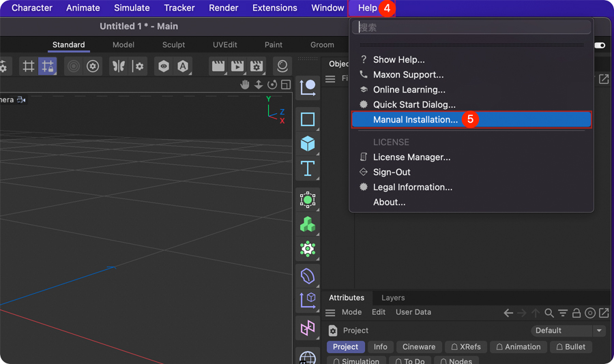Viewport: 614px width, 364px height.
Task: Click the concentric circles soft selection icon
Action: tap(73, 66)
